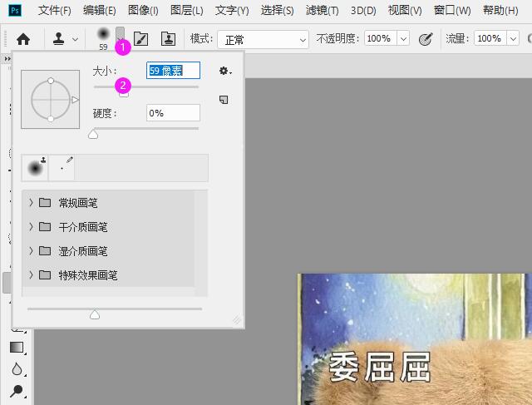Open the 图层(L) menu

coord(186,11)
